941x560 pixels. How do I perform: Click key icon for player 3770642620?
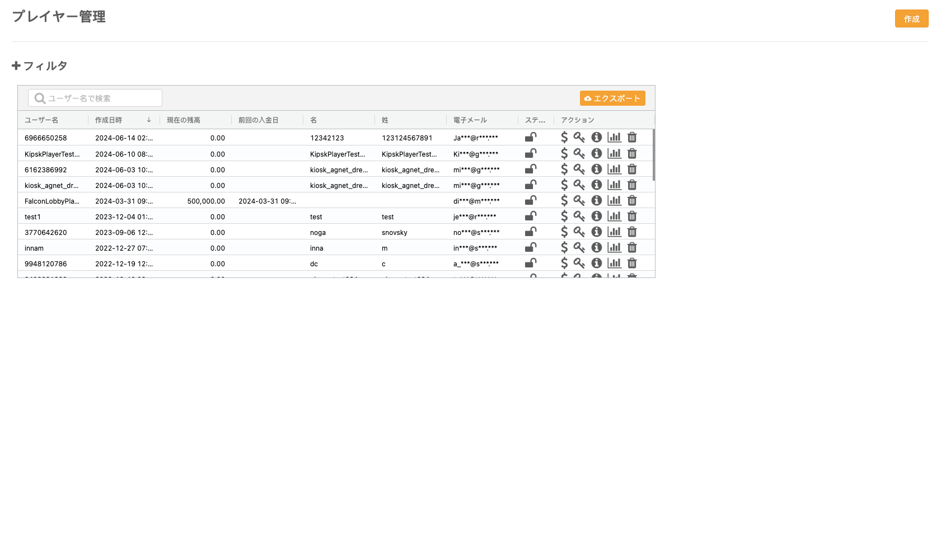[x=579, y=232]
